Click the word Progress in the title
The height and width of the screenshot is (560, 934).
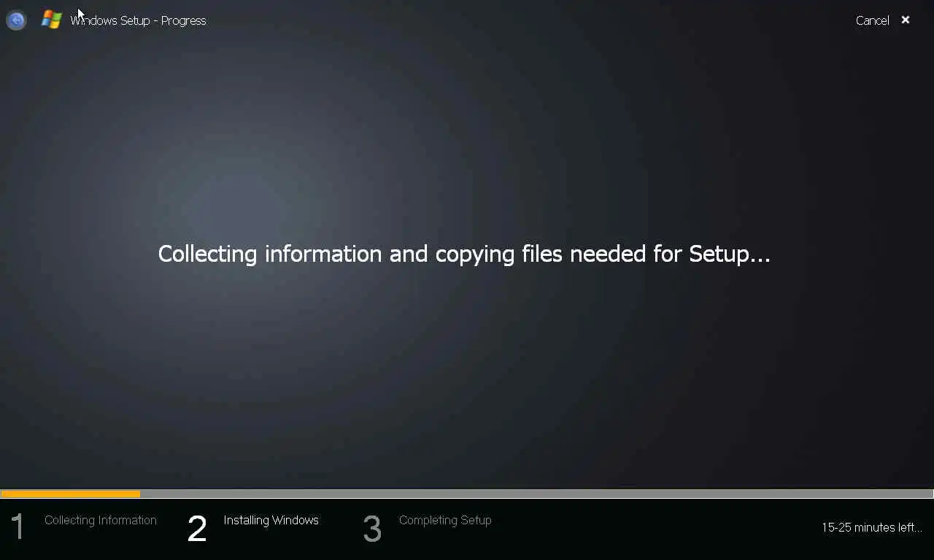coord(184,20)
